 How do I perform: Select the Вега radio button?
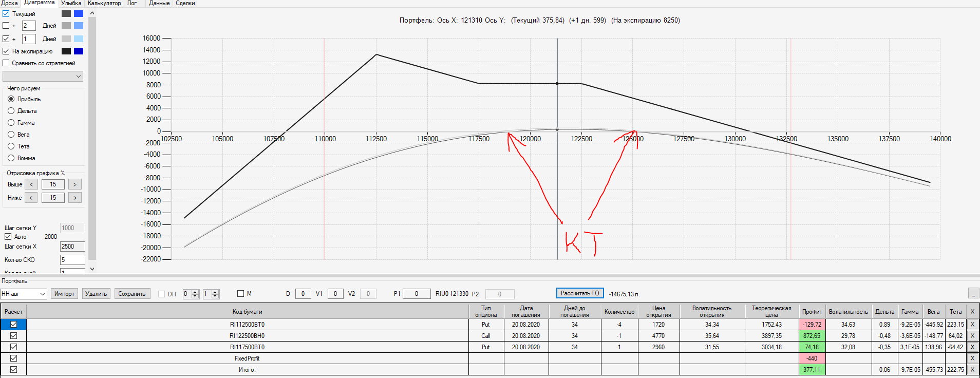click(11, 135)
